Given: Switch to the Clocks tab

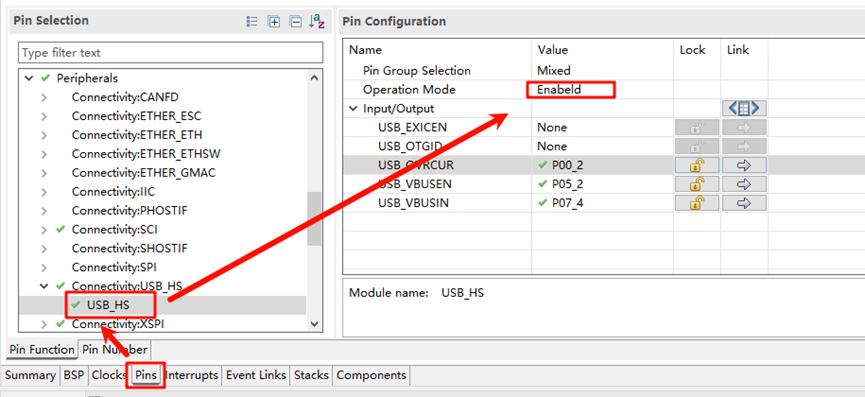Looking at the screenshot, I should tap(109, 375).
